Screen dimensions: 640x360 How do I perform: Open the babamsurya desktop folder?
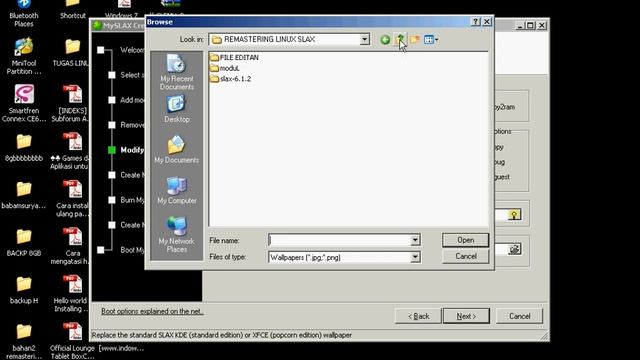click(x=24, y=196)
